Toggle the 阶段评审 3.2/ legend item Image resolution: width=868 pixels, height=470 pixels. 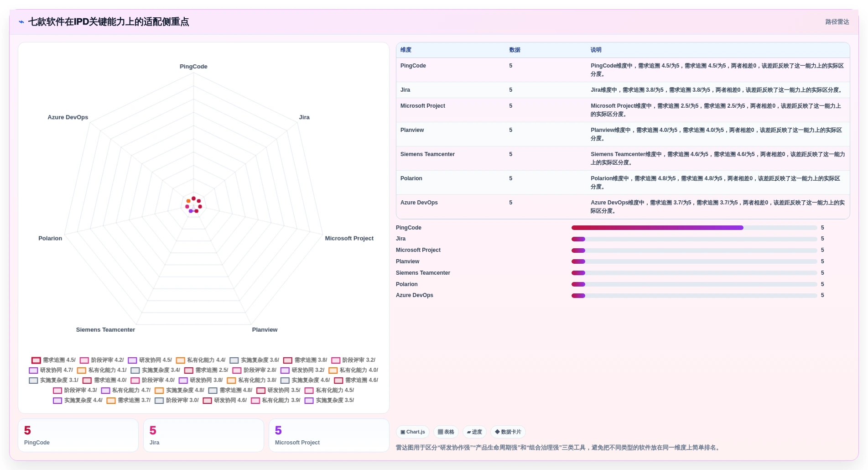coord(353,360)
